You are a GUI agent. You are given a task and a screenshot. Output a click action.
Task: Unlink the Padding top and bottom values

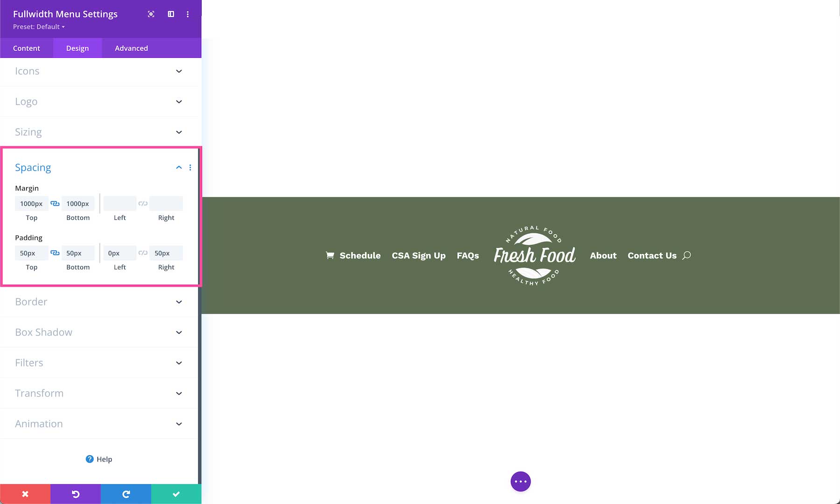coord(55,253)
